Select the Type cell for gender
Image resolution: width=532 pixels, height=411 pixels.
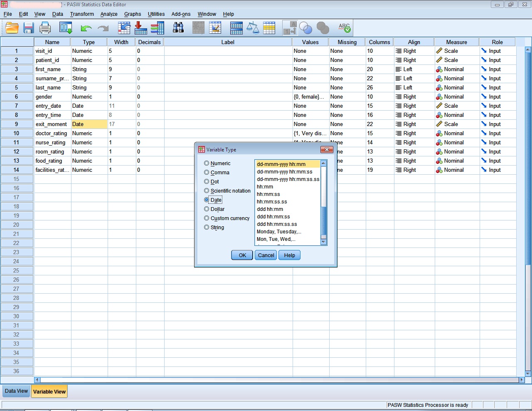(89, 97)
